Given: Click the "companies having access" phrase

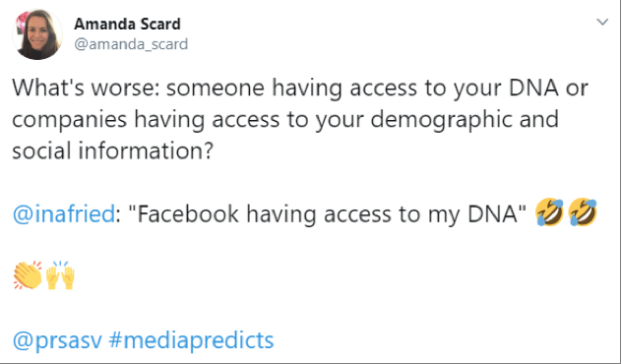Looking at the screenshot, I should coord(146,119).
